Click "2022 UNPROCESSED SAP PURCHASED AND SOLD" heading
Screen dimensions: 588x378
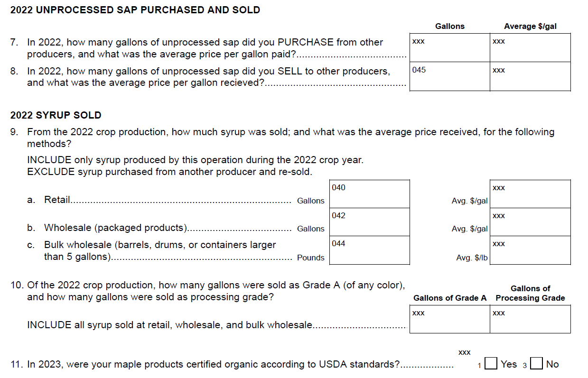pos(135,10)
